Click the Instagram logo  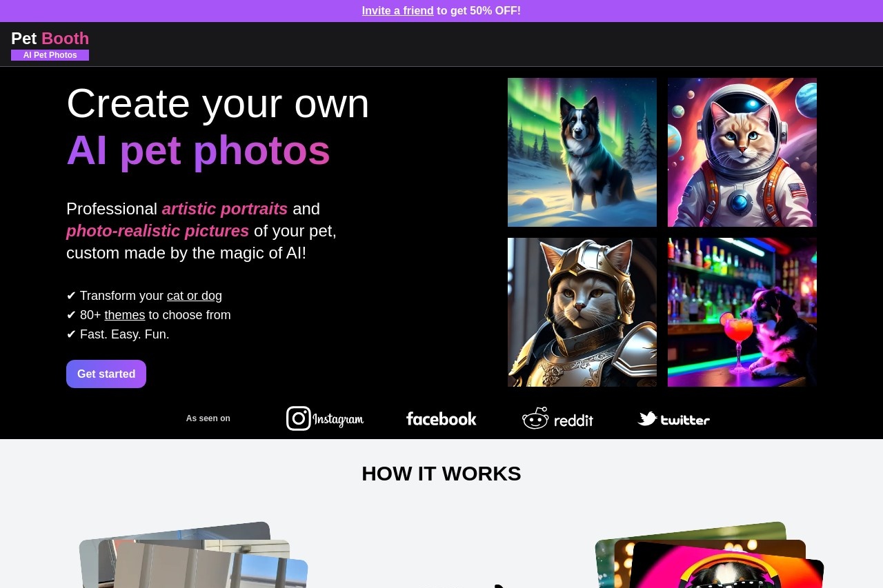pos(325,418)
